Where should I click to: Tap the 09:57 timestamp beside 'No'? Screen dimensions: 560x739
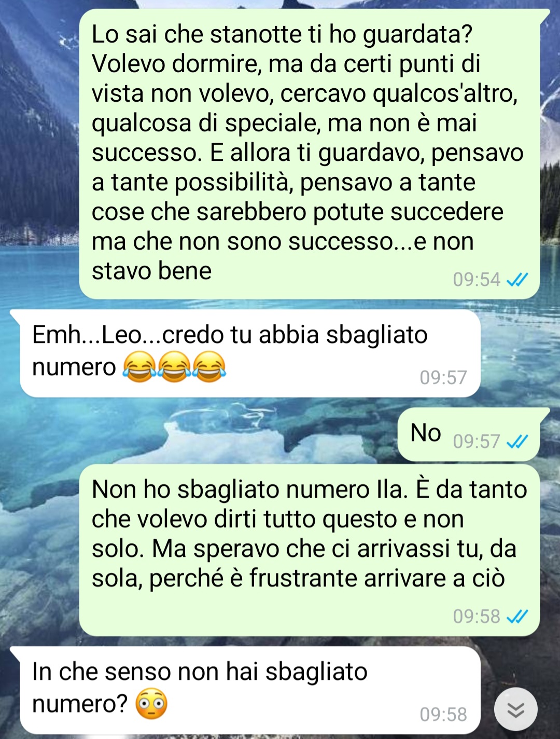476,442
